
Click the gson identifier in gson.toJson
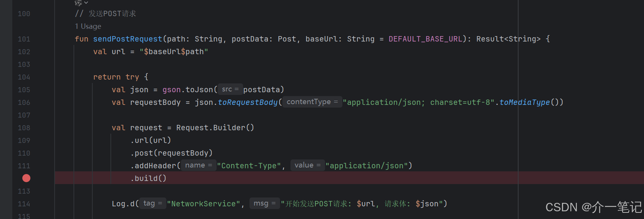[172, 90]
